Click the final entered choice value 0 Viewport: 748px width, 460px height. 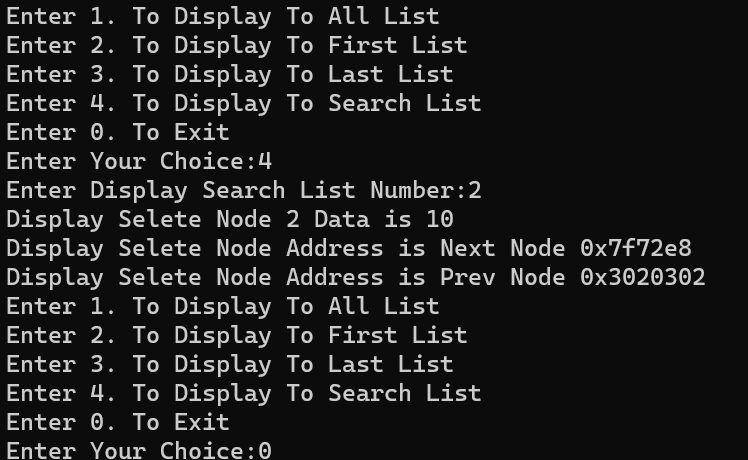(x=265, y=450)
